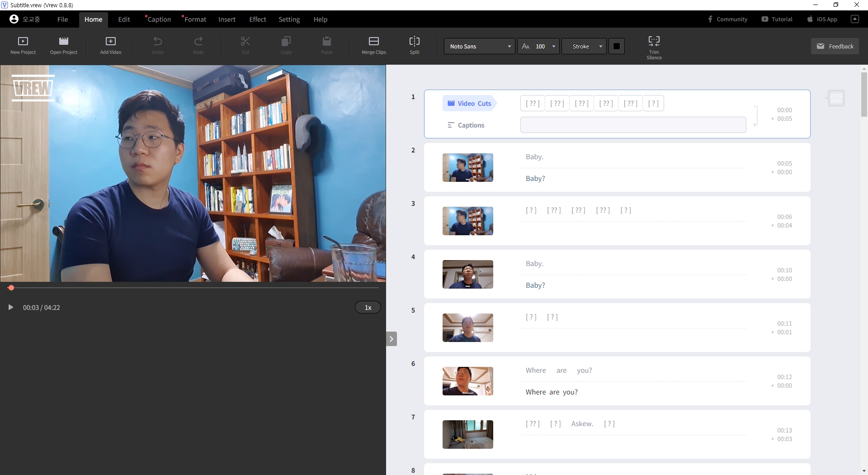Click the Undo icon

pos(158,41)
